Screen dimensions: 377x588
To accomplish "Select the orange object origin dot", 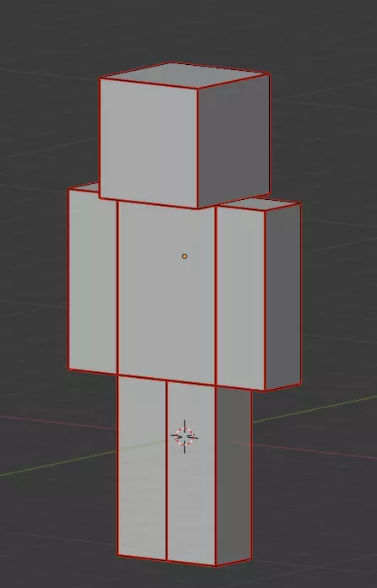I will tap(185, 256).
